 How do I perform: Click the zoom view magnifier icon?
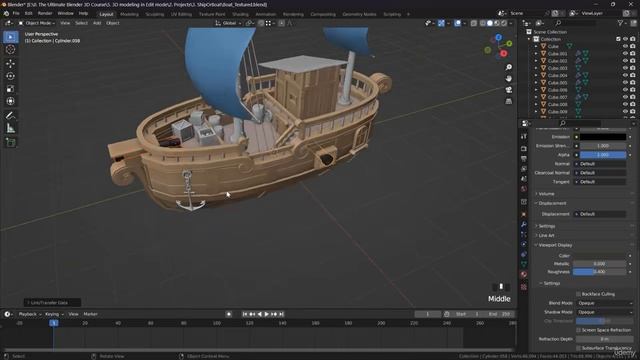coord(509,67)
